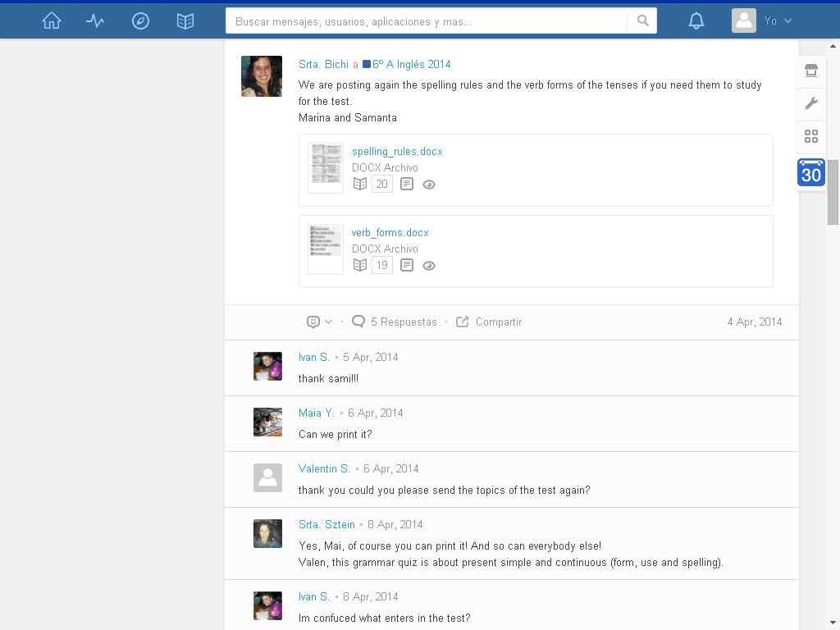Click the page scrollbar thumb
This screenshot has width=840, height=630.
[x=833, y=192]
